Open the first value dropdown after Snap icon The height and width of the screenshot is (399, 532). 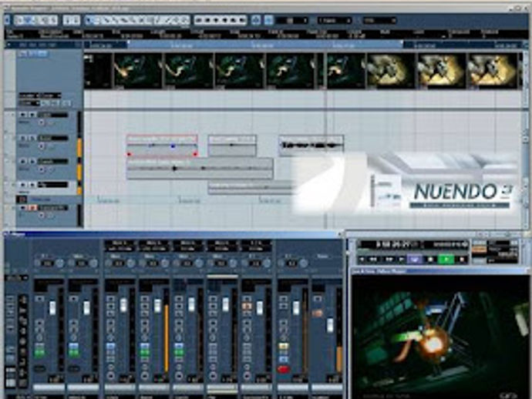[x=291, y=21]
